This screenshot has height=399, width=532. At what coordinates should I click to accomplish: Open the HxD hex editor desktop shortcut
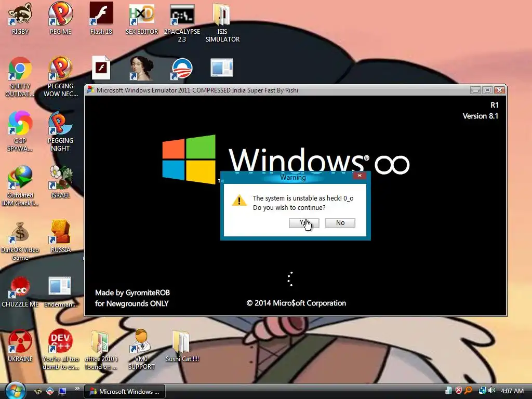click(x=142, y=19)
